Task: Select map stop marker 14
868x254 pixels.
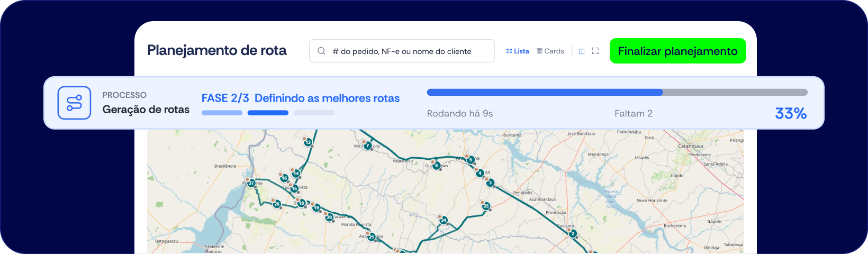Action: [296, 174]
